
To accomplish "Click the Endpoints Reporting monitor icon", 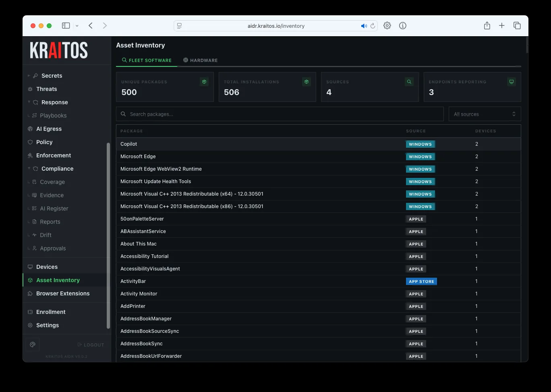I will click(512, 82).
